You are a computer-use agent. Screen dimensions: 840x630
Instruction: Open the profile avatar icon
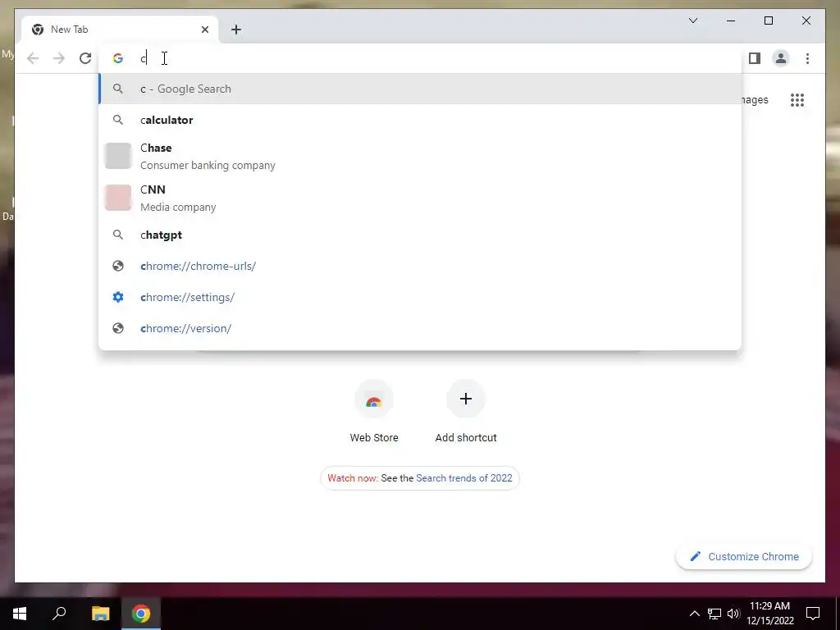pyautogui.click(x=781, y=58)
